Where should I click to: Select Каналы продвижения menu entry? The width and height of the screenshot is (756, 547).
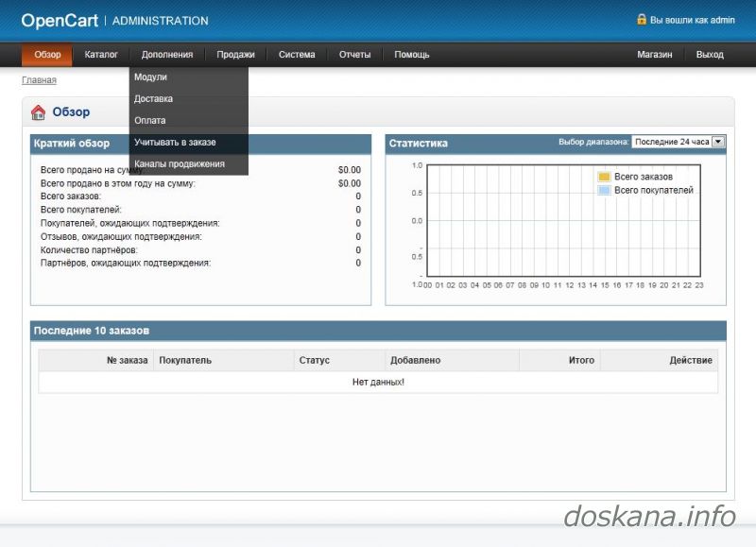[x=180, y=164]
